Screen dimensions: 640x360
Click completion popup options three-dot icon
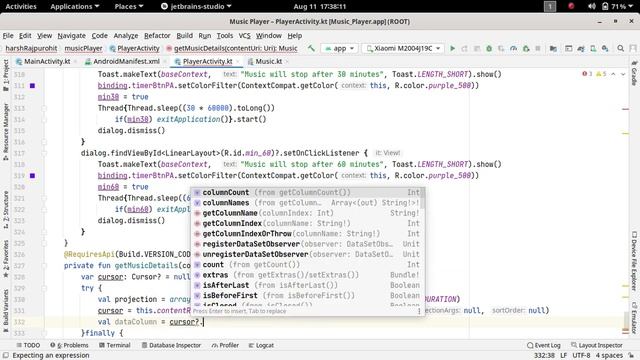coord(419,311)
